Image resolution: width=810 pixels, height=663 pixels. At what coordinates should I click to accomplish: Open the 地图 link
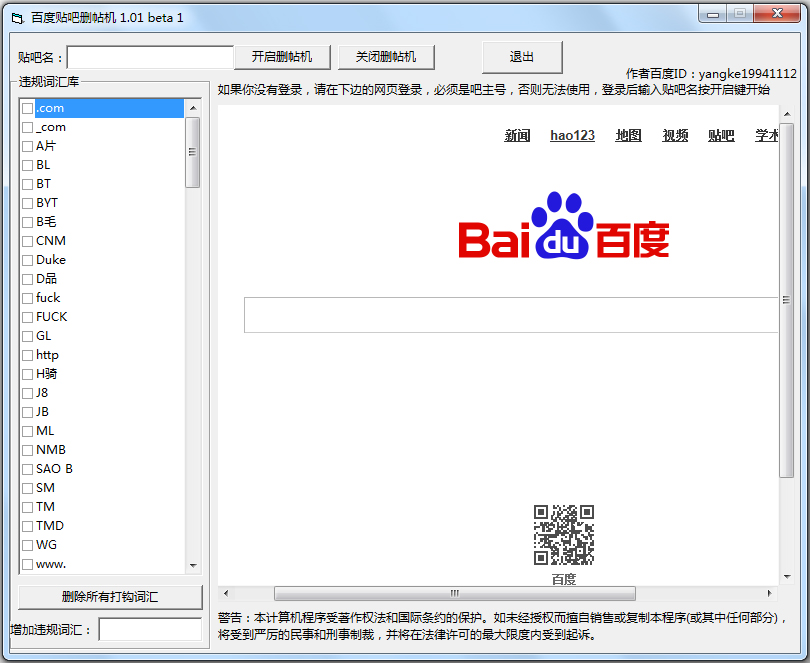coord(628,135)
